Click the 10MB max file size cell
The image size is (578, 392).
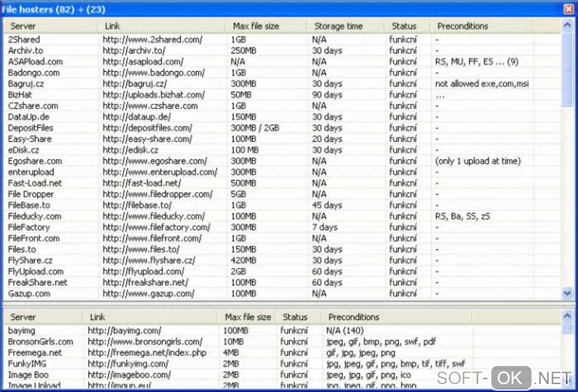click(233, 342)
